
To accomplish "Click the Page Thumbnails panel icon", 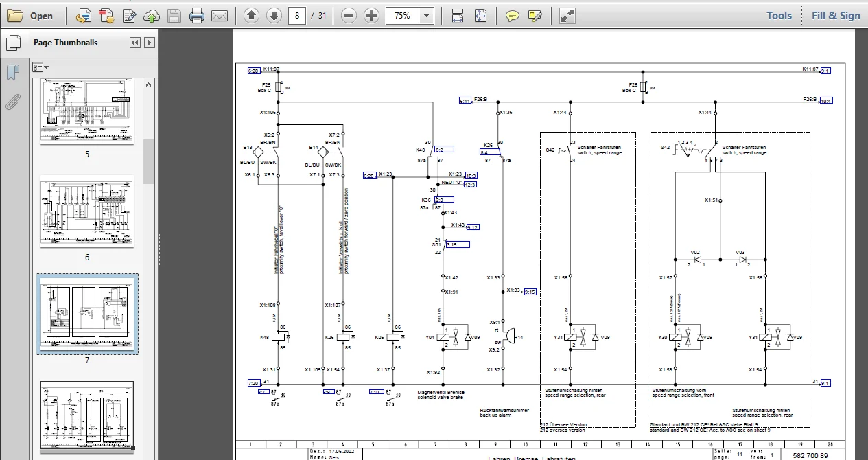I will click(12, 43).
